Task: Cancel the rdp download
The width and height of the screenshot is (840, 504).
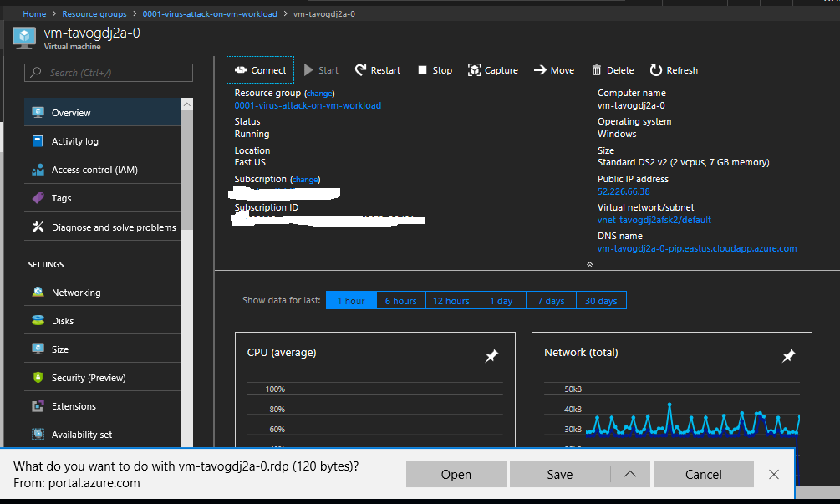Action: coord(704,474)
